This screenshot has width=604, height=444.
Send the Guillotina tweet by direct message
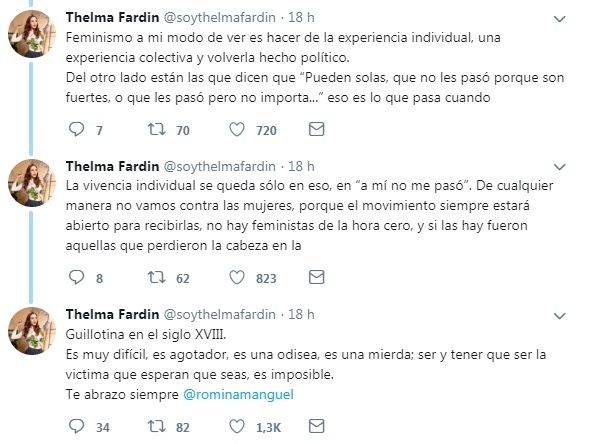316,427
